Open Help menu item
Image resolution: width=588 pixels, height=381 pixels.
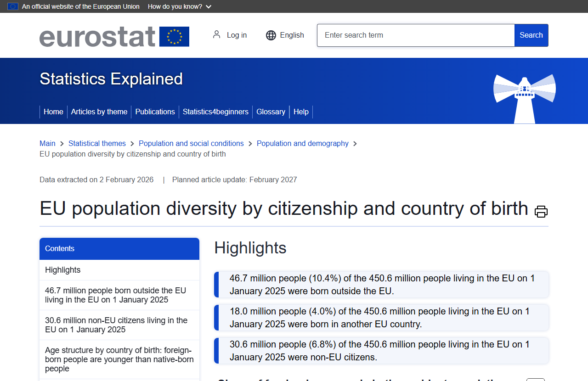point(301,112)
